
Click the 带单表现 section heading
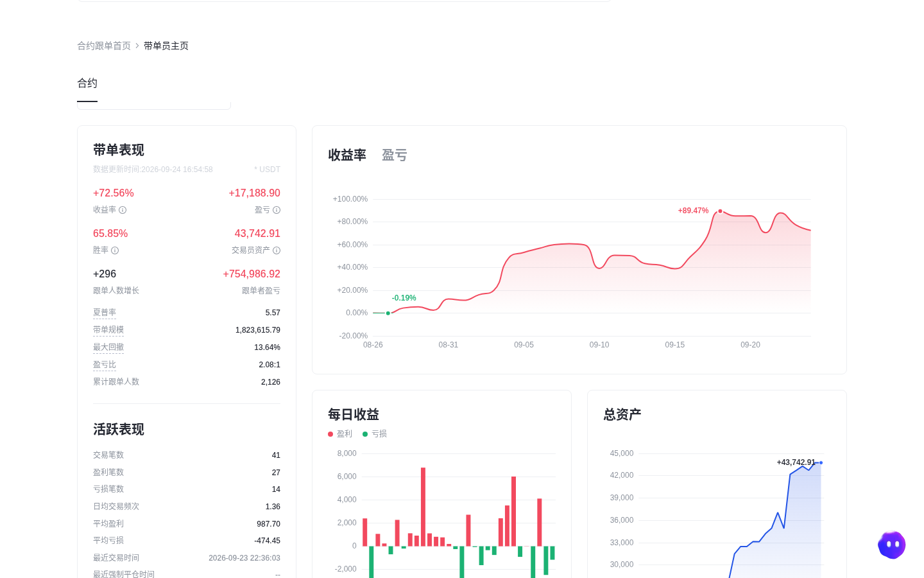(x=119, y=150)
